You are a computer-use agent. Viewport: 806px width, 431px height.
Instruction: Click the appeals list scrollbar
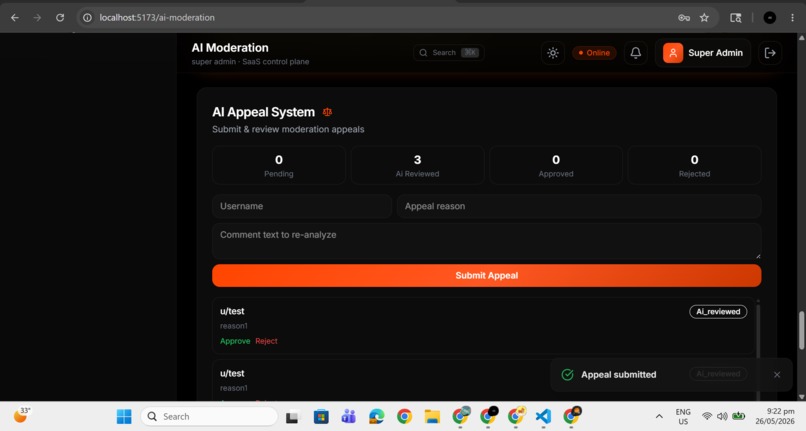[x=758, y=350]
